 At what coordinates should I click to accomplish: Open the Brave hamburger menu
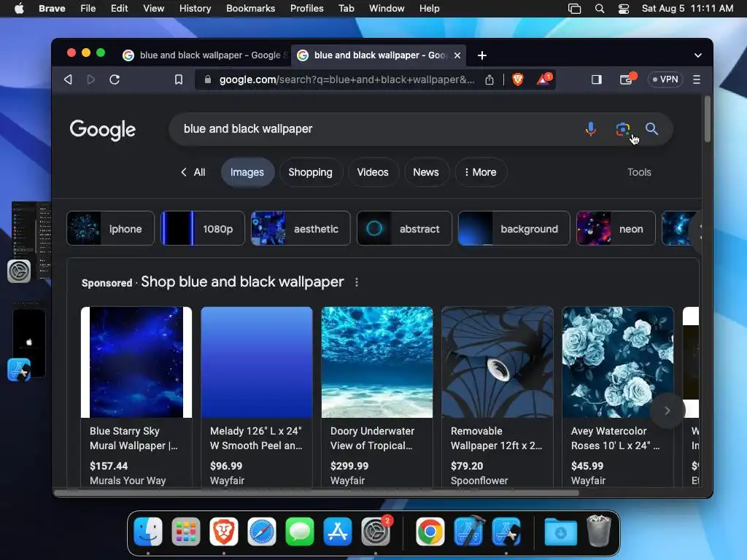697,79
